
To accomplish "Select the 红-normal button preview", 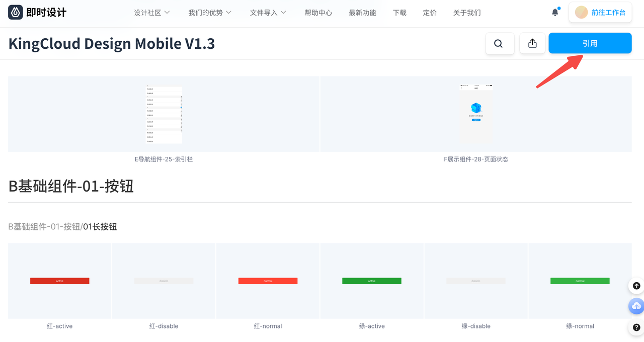I will click(268, 281).
